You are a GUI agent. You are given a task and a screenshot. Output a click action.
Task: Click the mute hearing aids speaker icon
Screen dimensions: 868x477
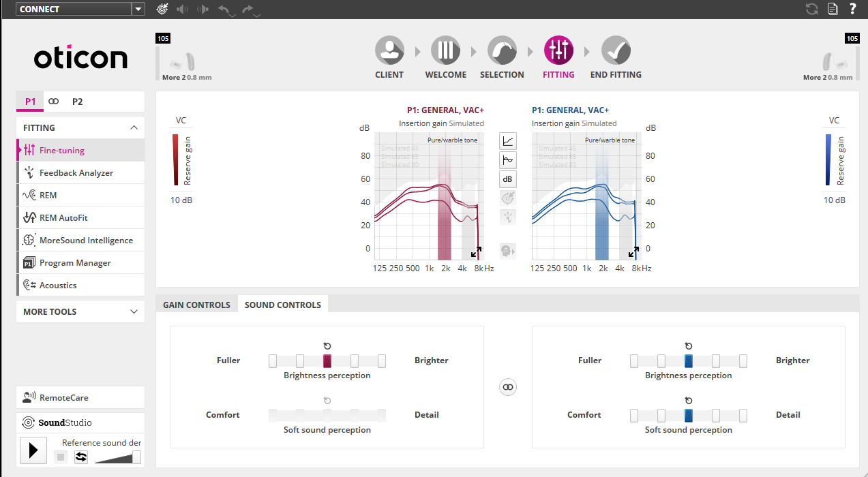(183, 9)
